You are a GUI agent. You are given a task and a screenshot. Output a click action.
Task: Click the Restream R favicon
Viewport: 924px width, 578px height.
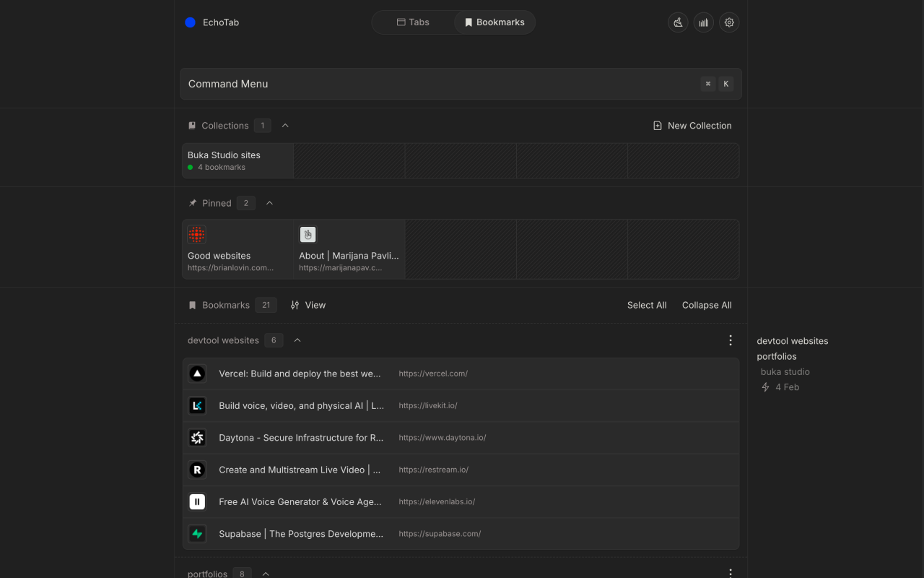click(197, 470)
